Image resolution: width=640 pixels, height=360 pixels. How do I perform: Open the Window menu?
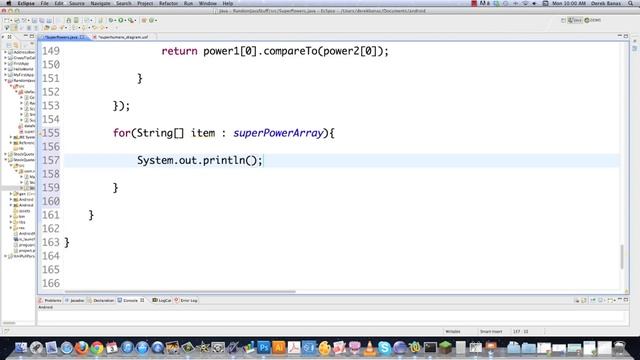point(207,3)
